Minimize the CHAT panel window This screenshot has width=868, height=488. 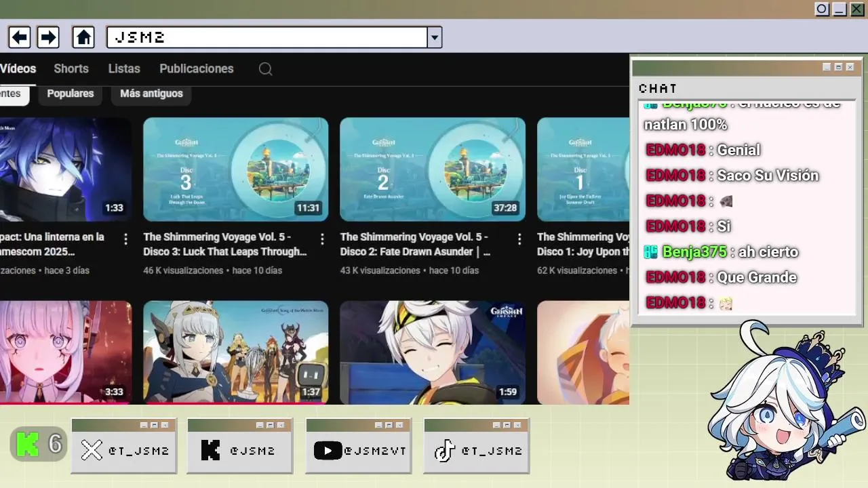pyautogui.click(x=827, y=67)
